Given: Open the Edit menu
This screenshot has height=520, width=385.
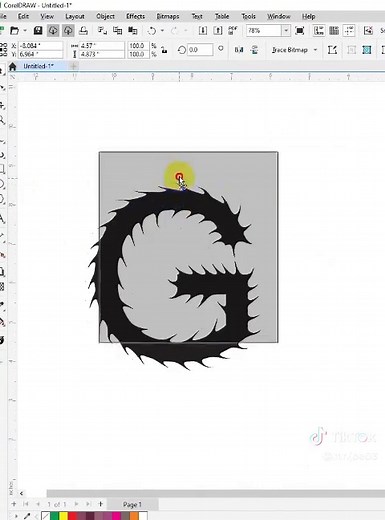Looking at the screenshot, I should [23, 16].
